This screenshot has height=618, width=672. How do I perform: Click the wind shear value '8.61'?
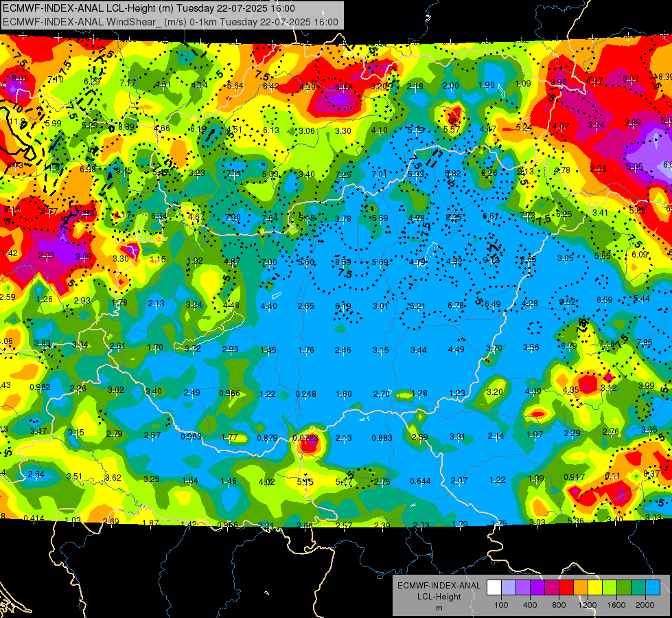click(x=19, y=78)
